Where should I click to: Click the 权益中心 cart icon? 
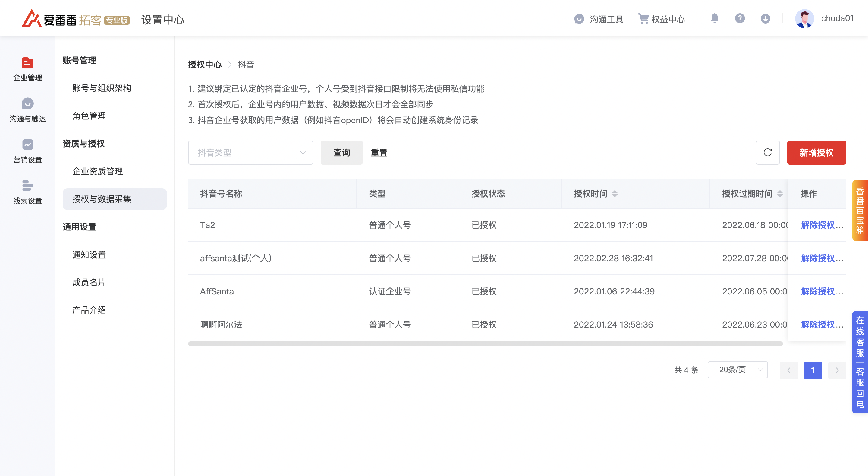[x=643, y=19]
